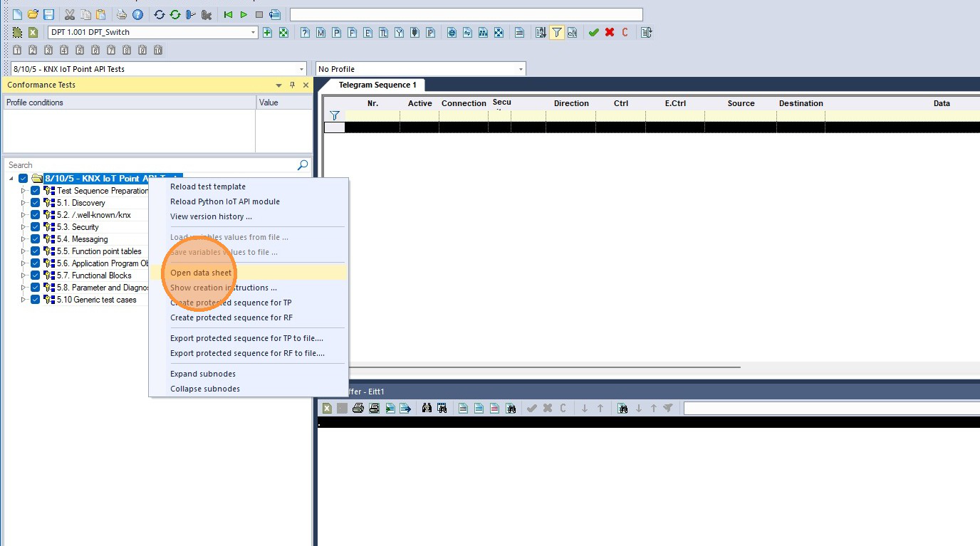The height and width of the screenshot is (546, 980).
Task: Click the binoculars find icon in buffer toolbar
Action: [x=427, y=408]
